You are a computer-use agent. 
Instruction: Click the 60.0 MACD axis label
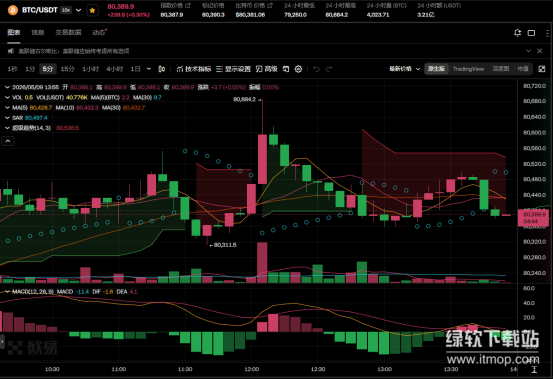pyautogui.click(x=529, y=289)
